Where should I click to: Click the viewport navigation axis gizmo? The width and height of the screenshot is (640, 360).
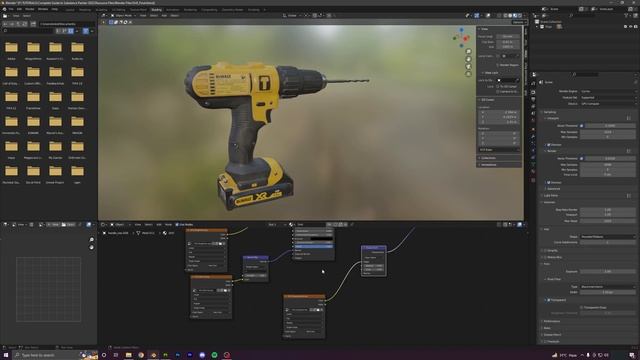pos(461,37)
